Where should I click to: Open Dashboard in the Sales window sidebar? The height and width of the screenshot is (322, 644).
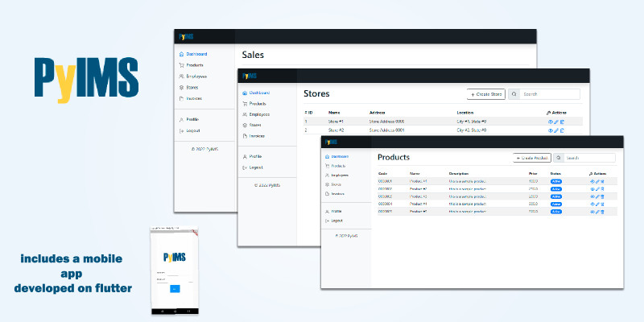(x=196, y=54)
